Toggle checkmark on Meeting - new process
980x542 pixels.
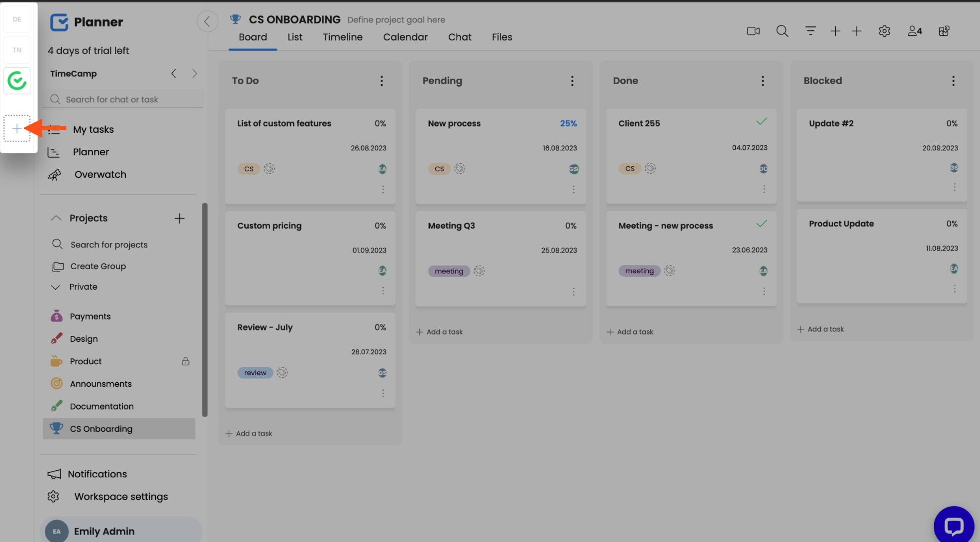[x=761, y=224]
